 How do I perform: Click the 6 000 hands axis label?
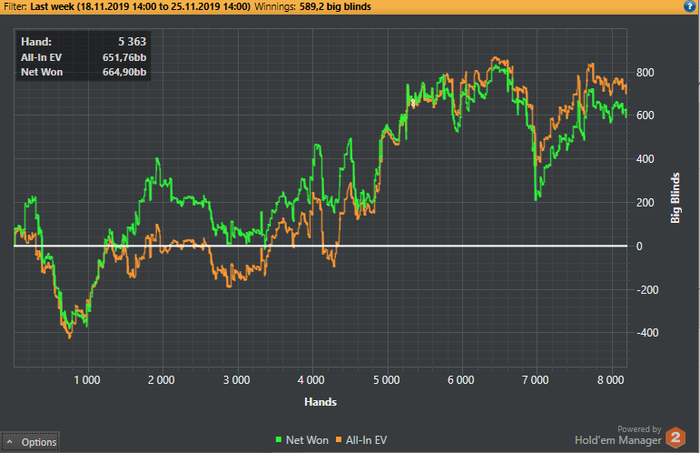(461, 380)
